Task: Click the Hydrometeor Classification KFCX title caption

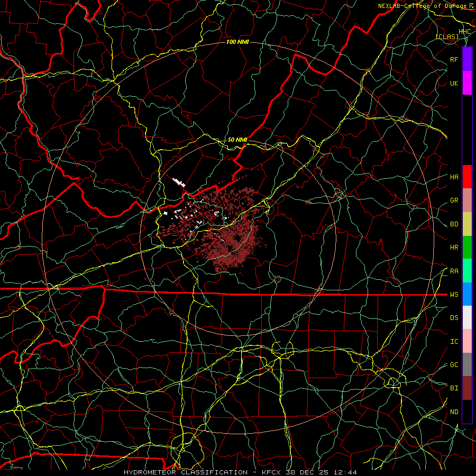Action: coord(240,472)
